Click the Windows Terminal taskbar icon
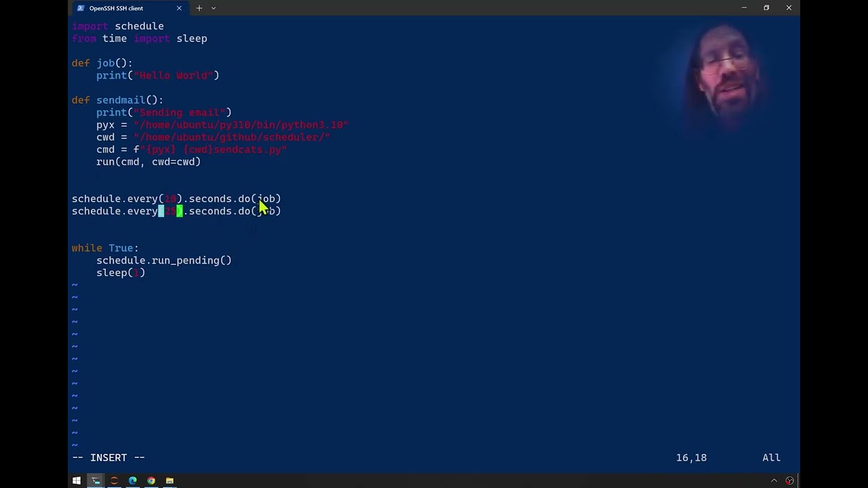The width and height of the screenshot is (868, 488). 96,481
